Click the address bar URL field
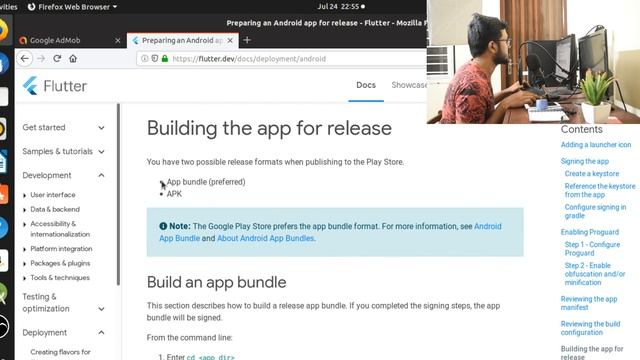This screenshot has height=360, width=640. (282, 58)
